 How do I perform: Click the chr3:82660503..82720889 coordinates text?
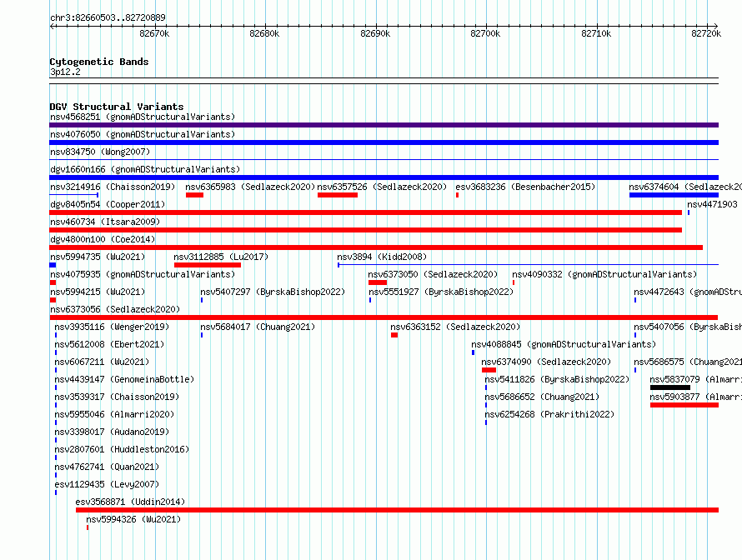(108, 17)
